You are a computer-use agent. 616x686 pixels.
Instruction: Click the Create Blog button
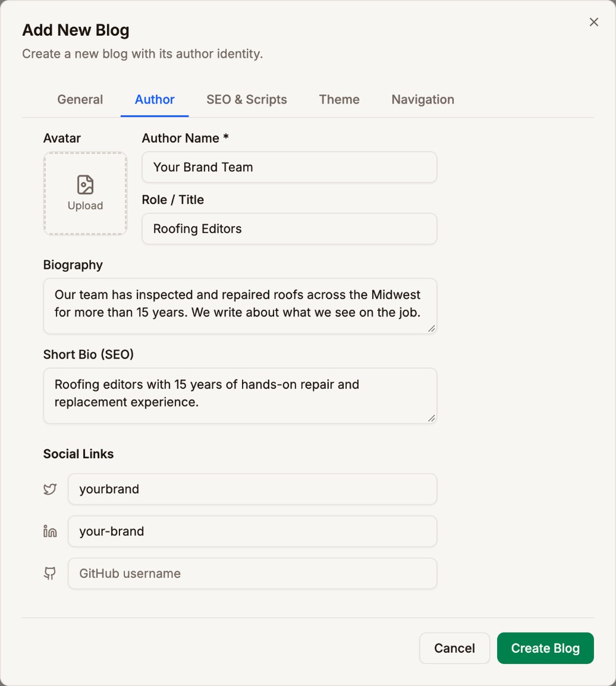pos(545,648)
